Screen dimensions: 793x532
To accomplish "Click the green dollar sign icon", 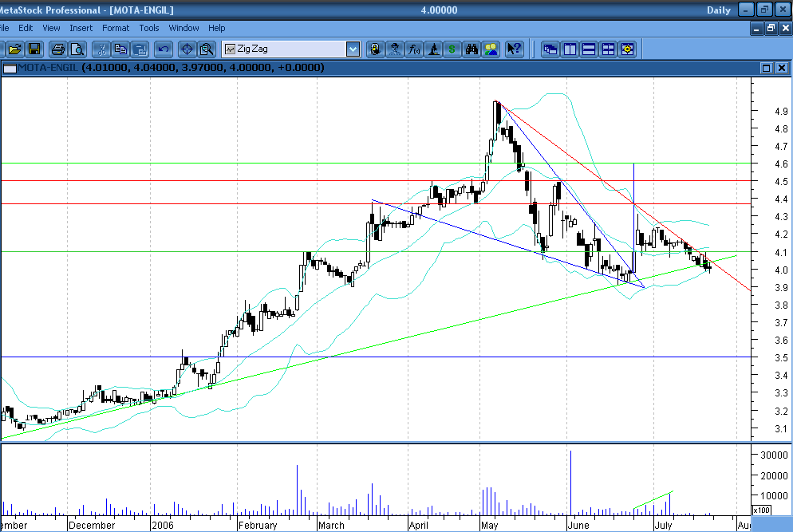I will 452,49.
